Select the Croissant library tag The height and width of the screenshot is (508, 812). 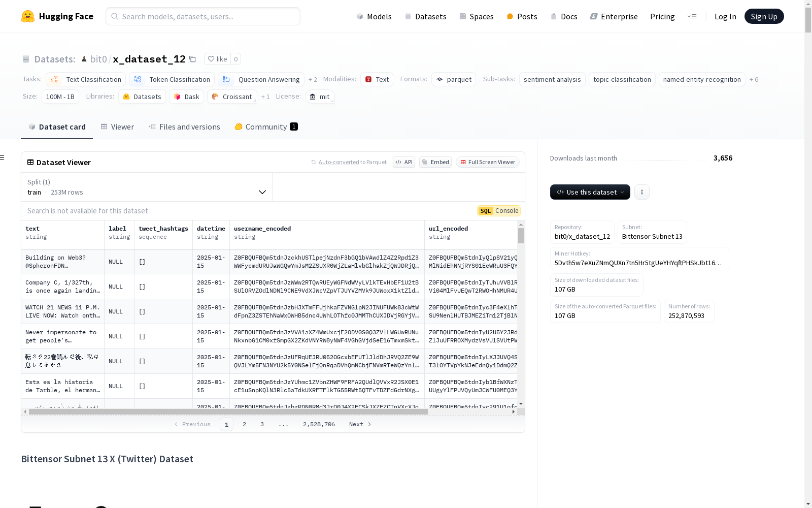[232, 97]
